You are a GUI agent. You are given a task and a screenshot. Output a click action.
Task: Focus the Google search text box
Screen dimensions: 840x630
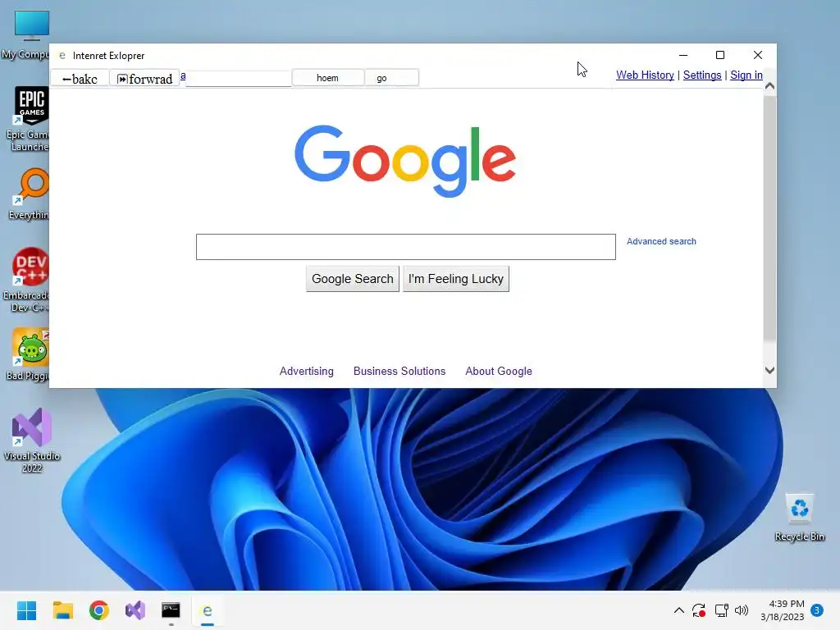point(405,247)
